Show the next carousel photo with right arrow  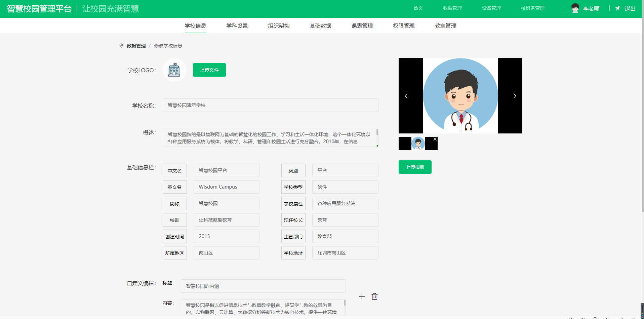point(514,96)
